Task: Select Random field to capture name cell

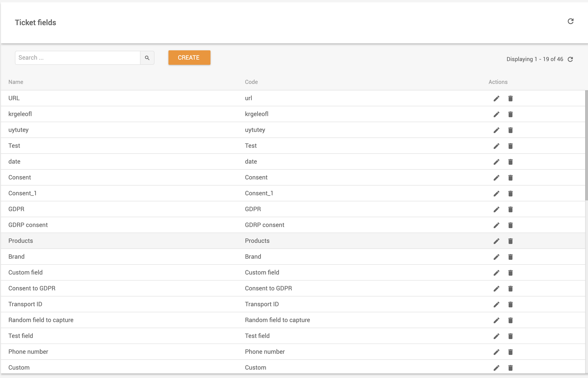Action: pyautogui.click(x=41, y=320)
